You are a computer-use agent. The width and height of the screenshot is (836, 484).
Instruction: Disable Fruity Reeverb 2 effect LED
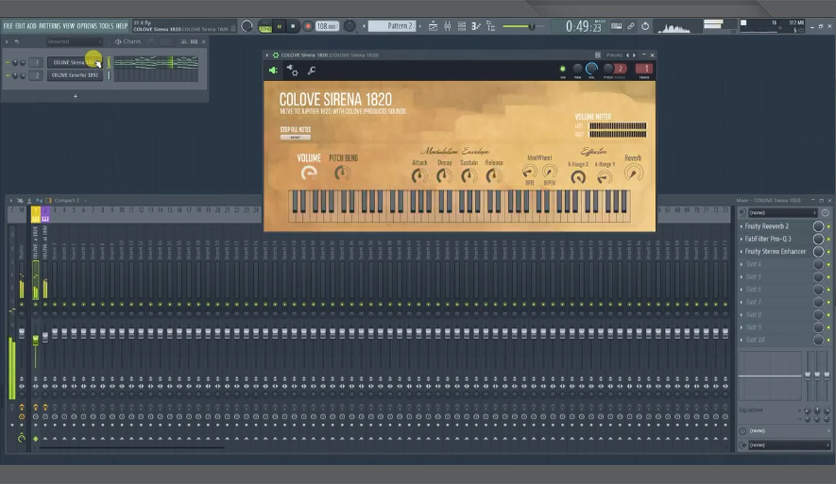[x=829, y=227]
